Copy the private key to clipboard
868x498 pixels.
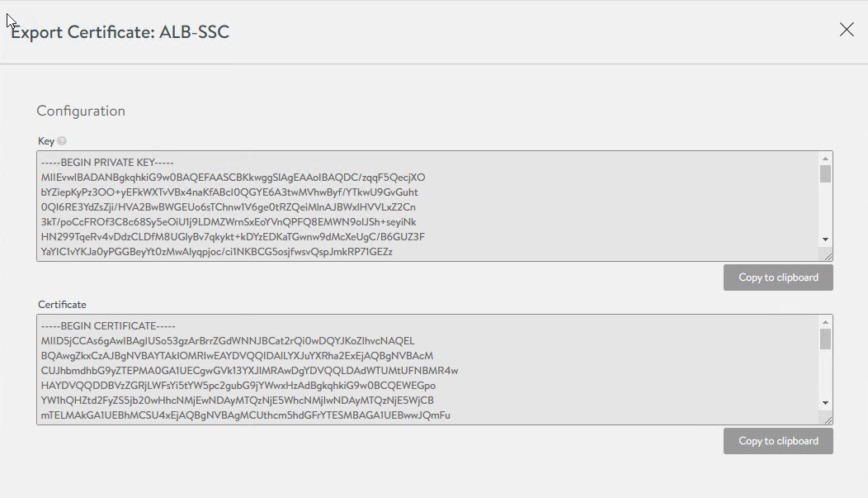[778, 277]
